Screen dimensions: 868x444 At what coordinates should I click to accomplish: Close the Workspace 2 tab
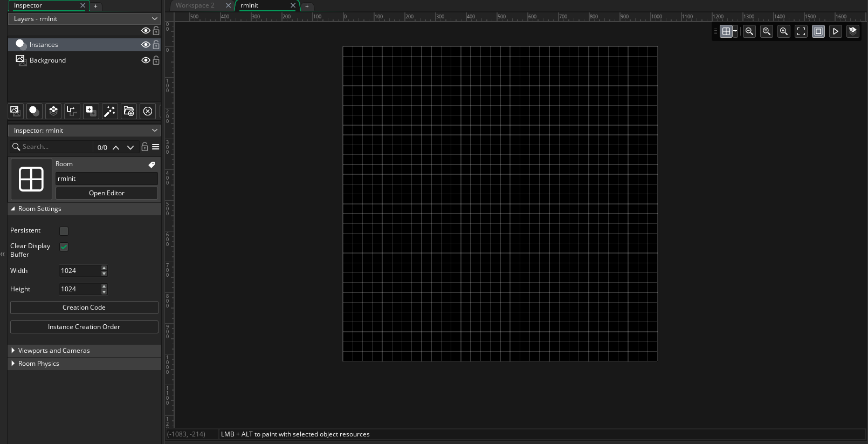(x=228, y=5)
